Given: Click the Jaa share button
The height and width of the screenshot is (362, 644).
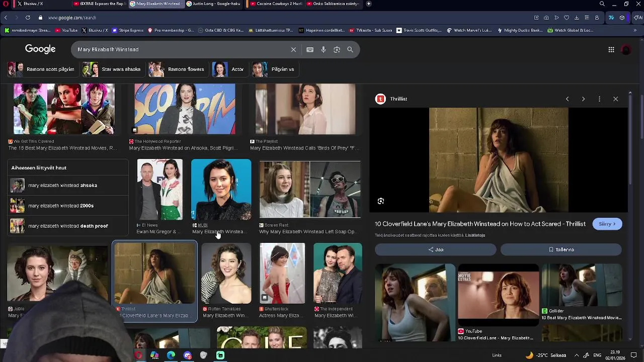Looking at the screenshot, I should click(435, 249).
